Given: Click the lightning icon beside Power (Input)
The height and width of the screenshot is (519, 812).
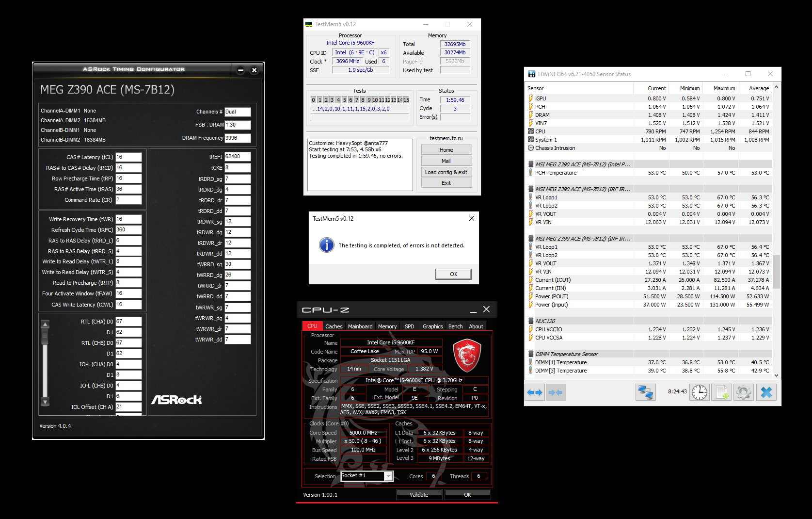Looking at the screenshot, I should point(531,305).
